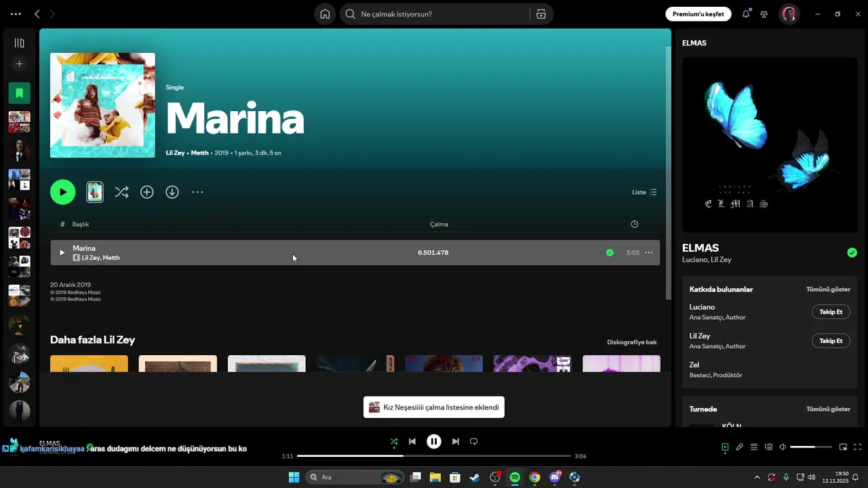
Task: Open the user profile avatar menu
Action: [789, 14]
